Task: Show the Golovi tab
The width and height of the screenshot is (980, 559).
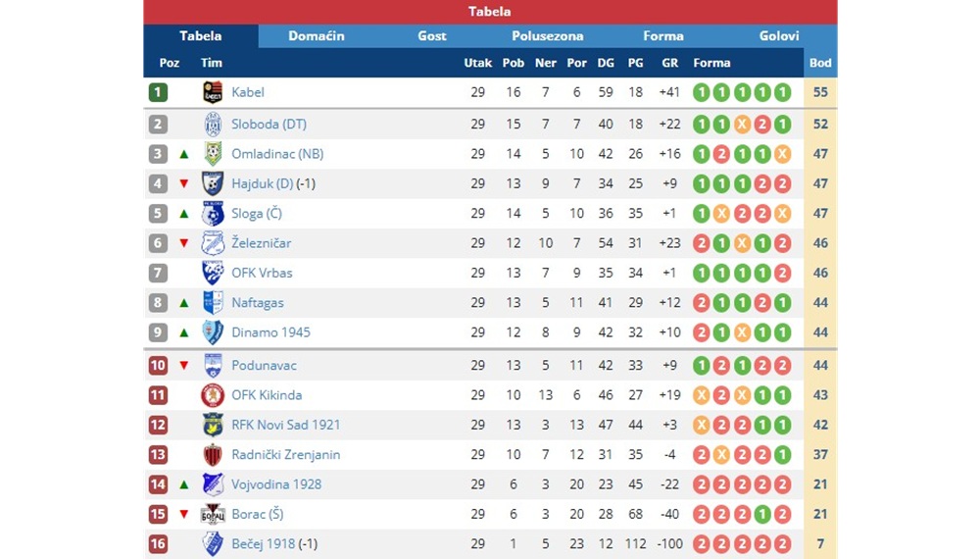Action: 779,36
